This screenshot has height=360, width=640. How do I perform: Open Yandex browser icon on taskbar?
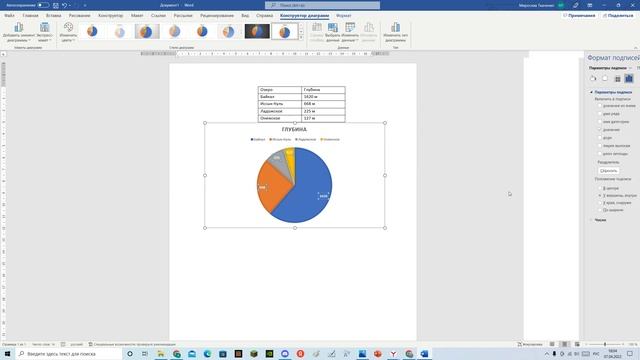coord(393,353)
